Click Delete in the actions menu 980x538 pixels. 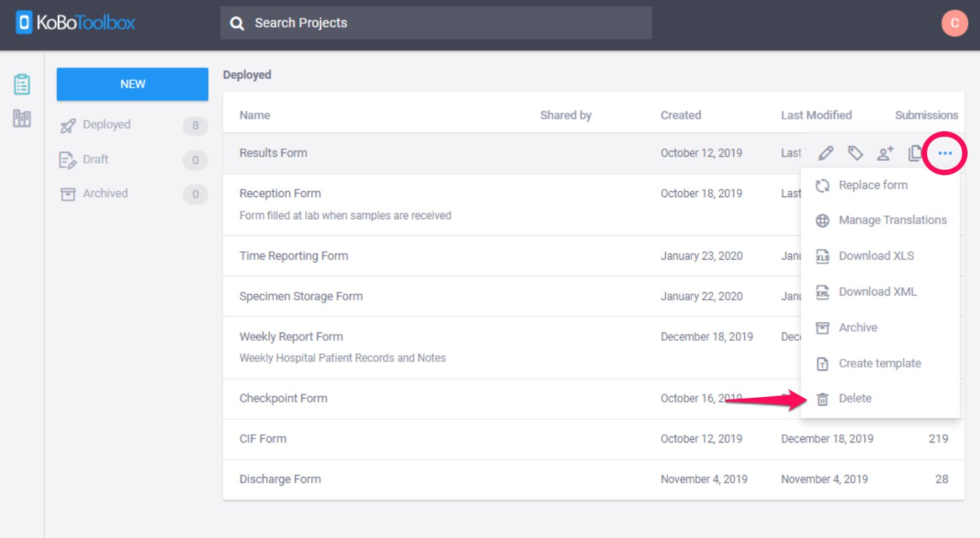(855, 399)
